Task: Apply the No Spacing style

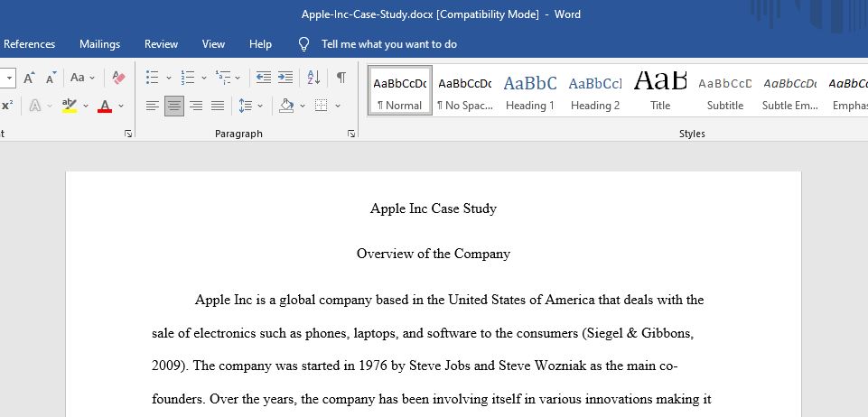Action: coord(464,90)
